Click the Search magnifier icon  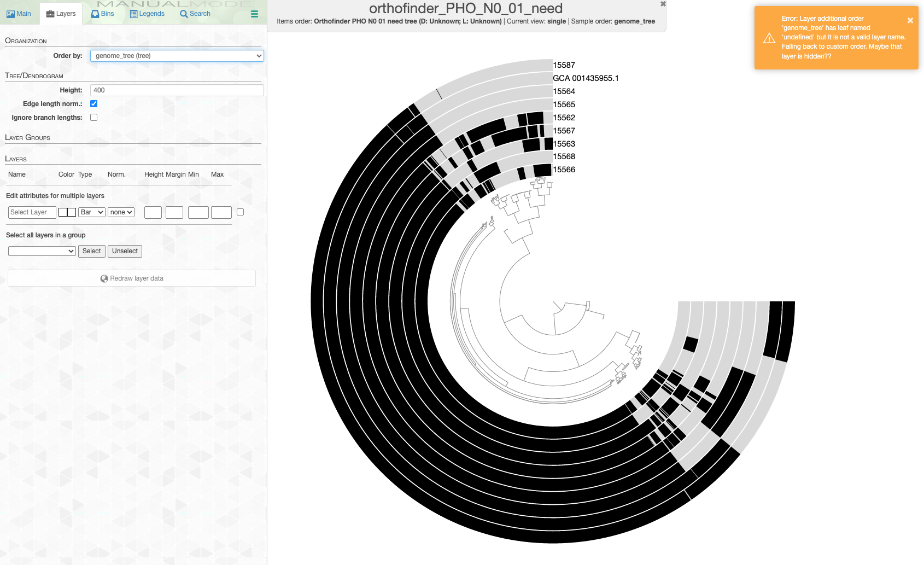(183, 14)
